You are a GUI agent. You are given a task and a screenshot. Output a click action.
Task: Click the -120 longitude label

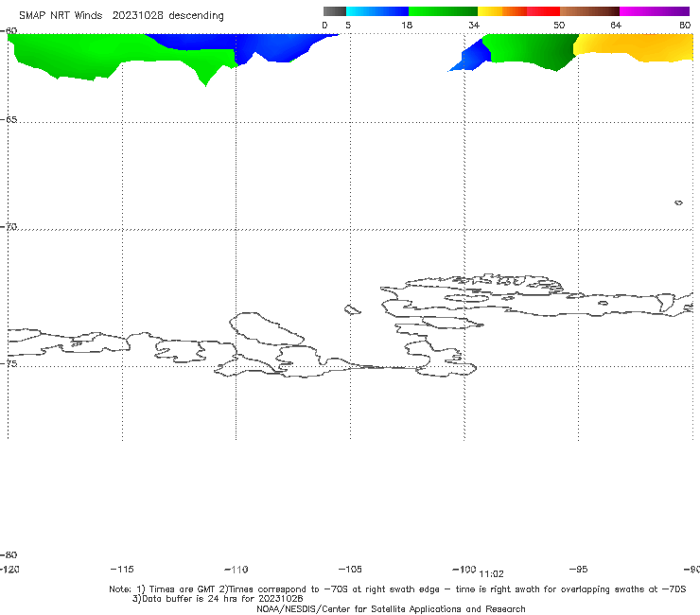coord(9,570)
